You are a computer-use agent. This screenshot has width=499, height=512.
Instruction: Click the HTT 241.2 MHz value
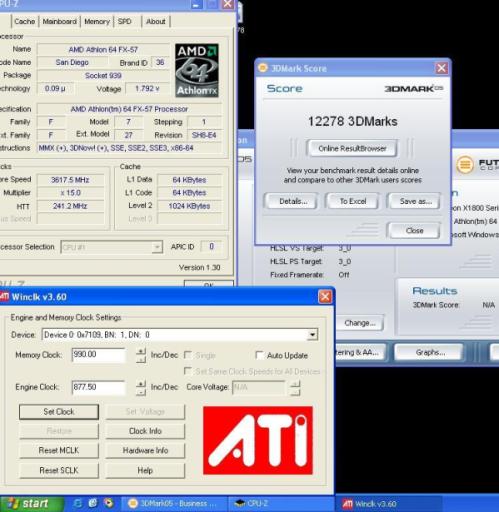point(70,206)
